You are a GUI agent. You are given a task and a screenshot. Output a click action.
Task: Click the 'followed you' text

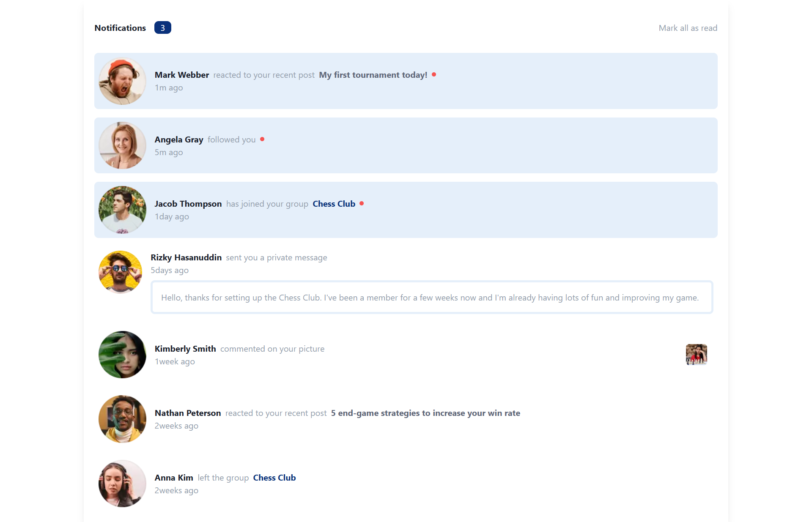click(232, 139)
